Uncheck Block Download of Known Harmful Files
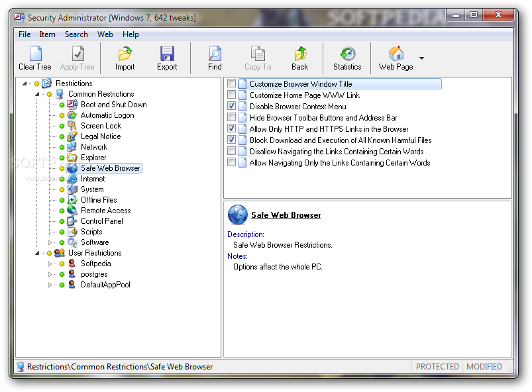The width and height of the screenshot is (532, 392). [x=231, y=139]
